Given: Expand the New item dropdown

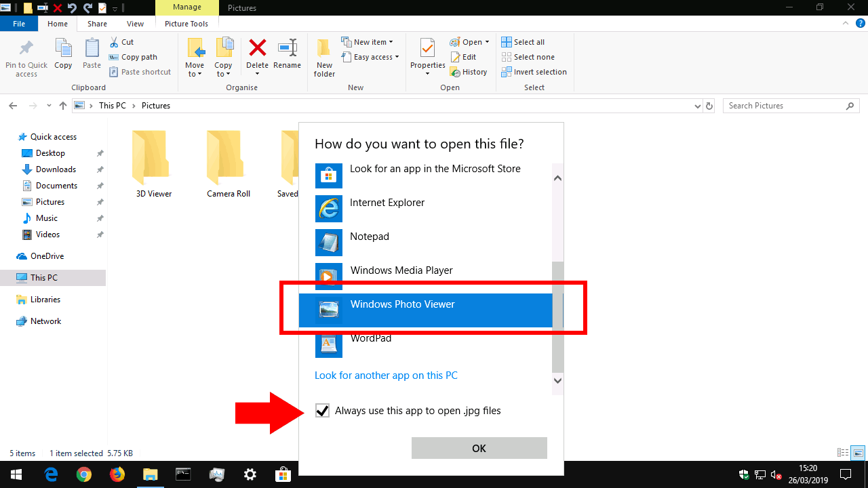Looking at the screenshot, I should [391, 43].
